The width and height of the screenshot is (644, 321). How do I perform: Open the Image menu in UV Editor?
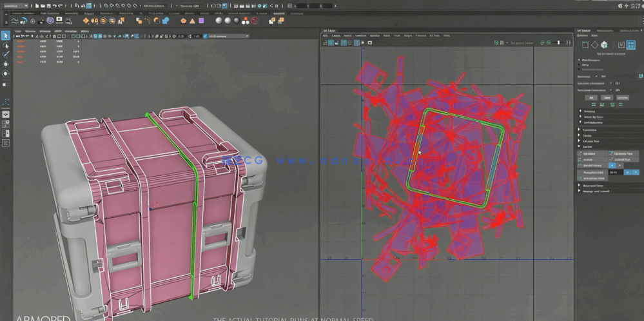(409, 35)
